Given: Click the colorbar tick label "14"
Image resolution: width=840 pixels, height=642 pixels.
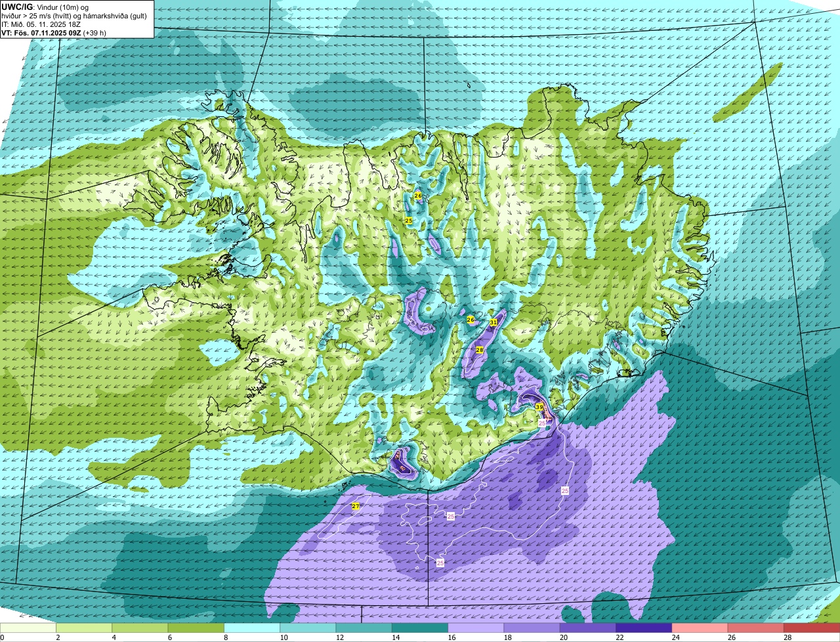Looking at the screenshot, I should (x=394, y=637).
